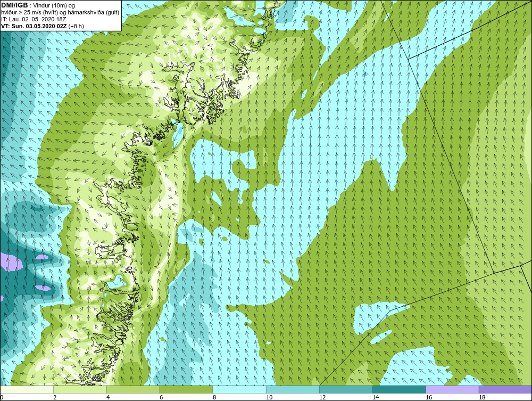Screen dimensions: 532x401
Task: Click the legend scale label '8'
Action: click(x=214, y=397)
